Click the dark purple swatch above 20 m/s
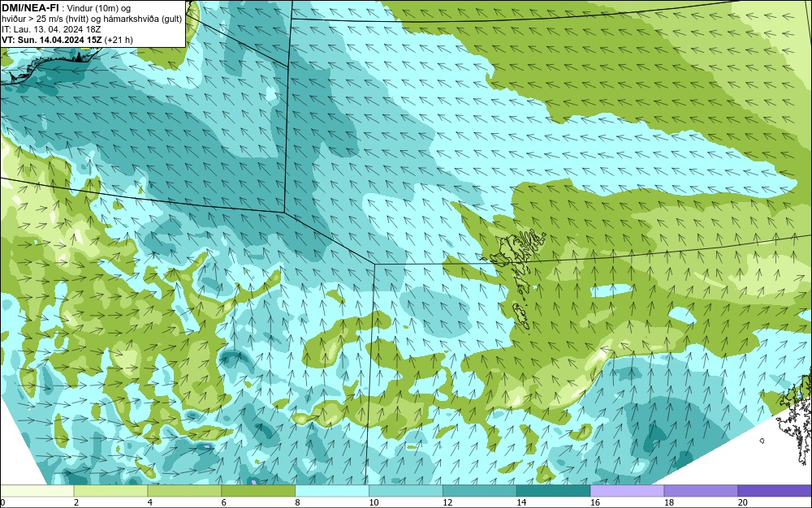This screenshot has height=508, width=812. coord(775,490)
